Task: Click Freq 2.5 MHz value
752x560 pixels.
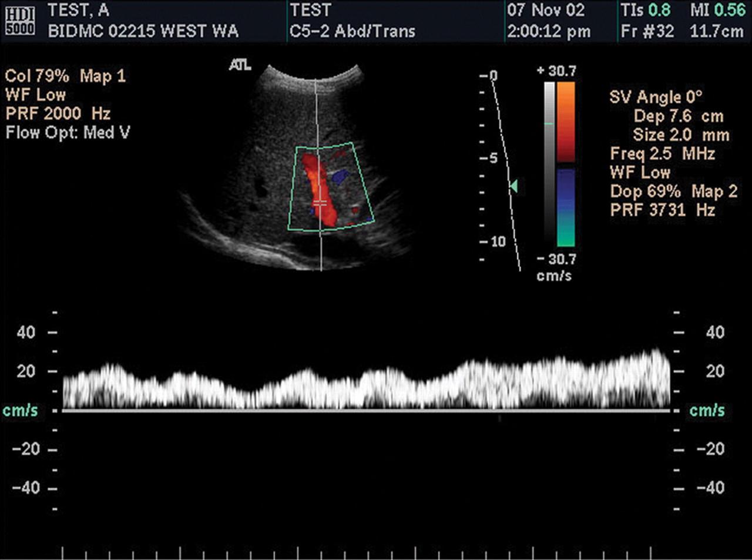Action: 663,154
